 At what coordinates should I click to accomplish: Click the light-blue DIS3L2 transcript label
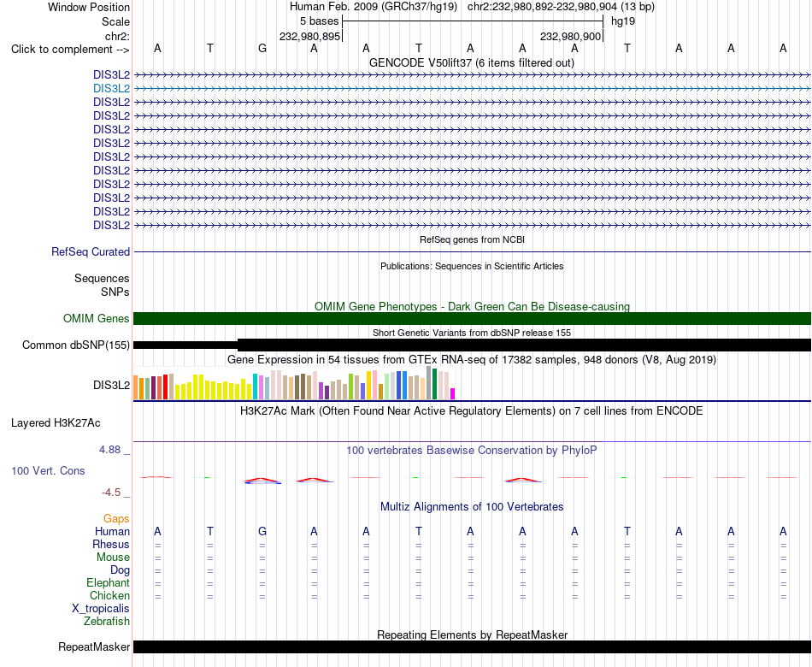(111, 89)
